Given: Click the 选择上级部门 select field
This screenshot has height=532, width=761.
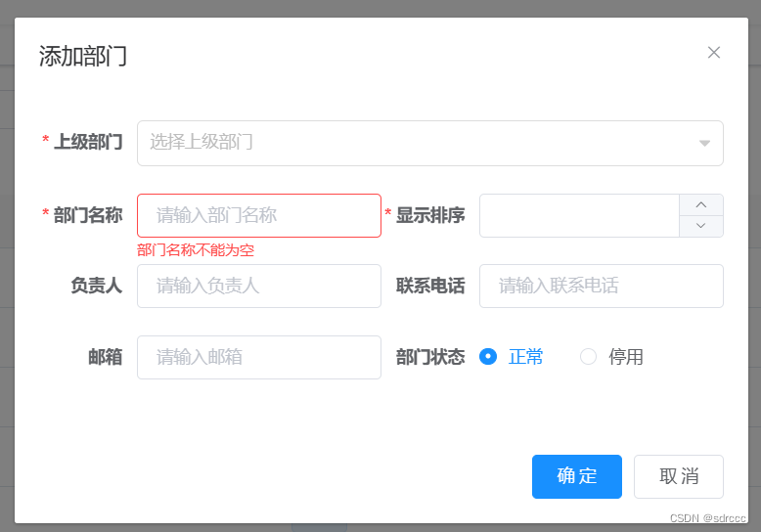Looking at the screenshot, I should (430, 143).
